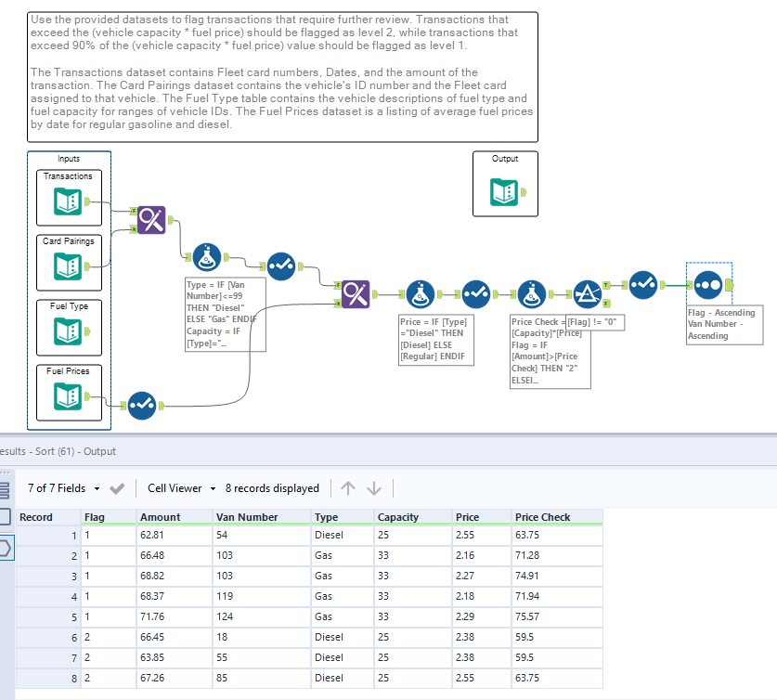Click the Amount column header

click(175, 517)
